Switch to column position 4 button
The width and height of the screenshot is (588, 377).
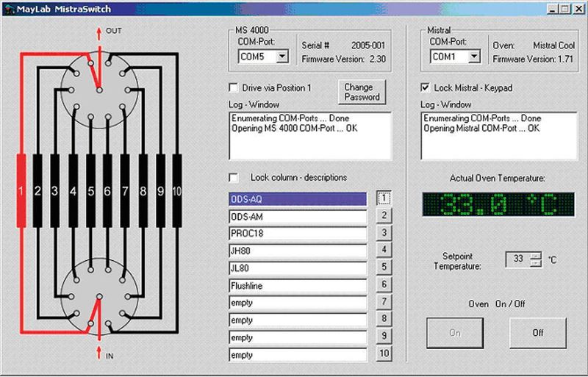(x=384, y=249)
